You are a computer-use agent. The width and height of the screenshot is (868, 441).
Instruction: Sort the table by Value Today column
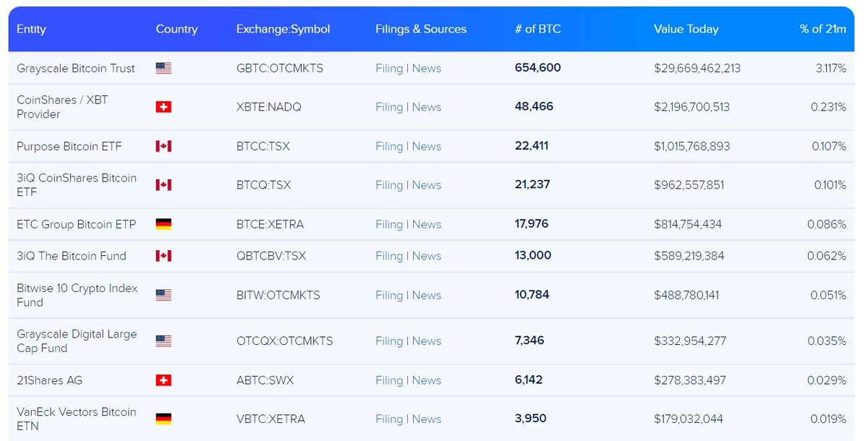point(686,29)
